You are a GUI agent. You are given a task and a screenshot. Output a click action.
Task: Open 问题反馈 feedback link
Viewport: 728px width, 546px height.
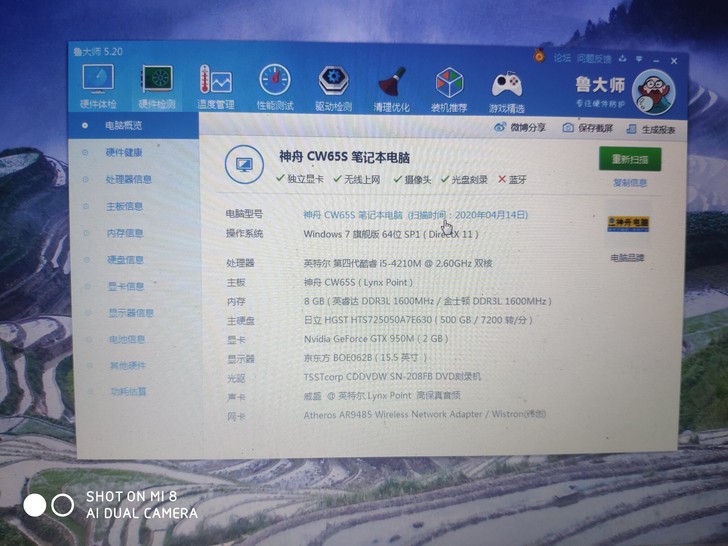click(x=594, y=58)
